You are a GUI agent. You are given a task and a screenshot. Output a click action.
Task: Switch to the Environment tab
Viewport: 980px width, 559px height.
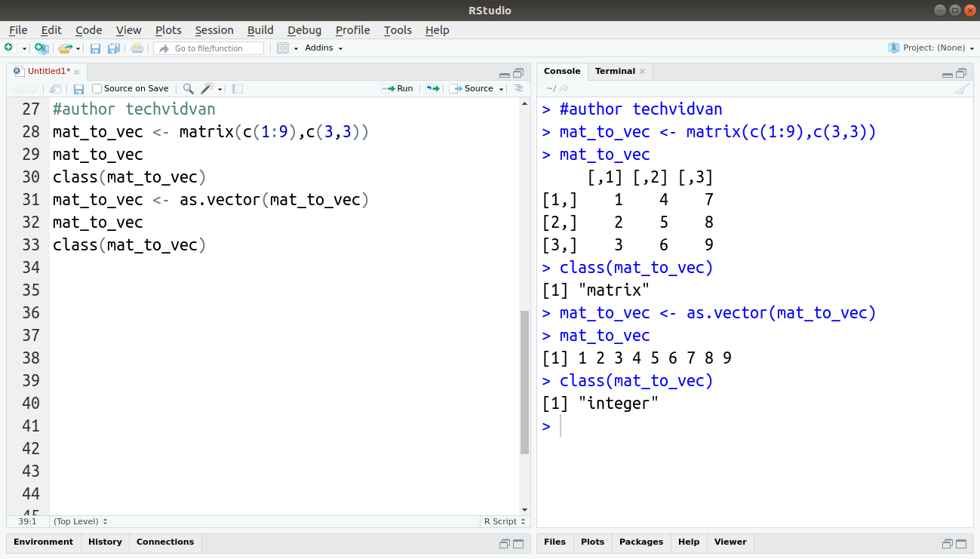click(43, 542)
